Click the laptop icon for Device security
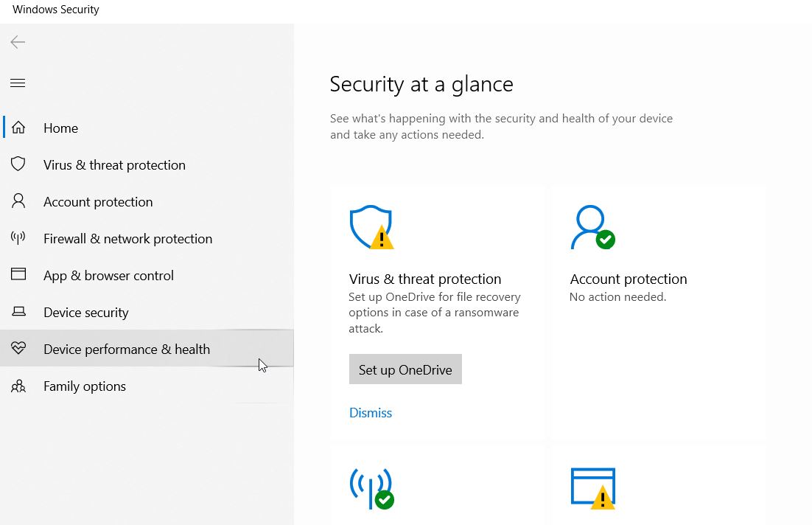This screenshot has width=812, height=525. pyautogui.click(x=18, y=311)
